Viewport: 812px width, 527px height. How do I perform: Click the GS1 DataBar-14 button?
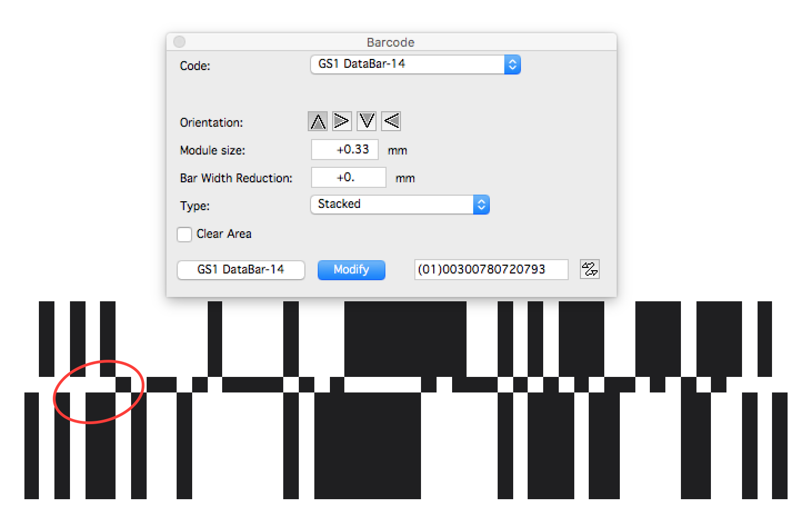pos(240,270)
